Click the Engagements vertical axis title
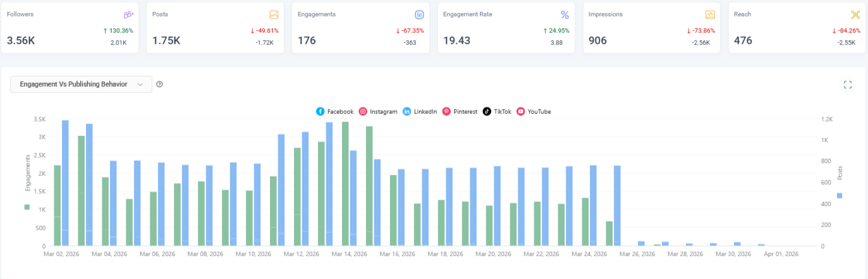The image size is (868, 279). pos(28,173)
